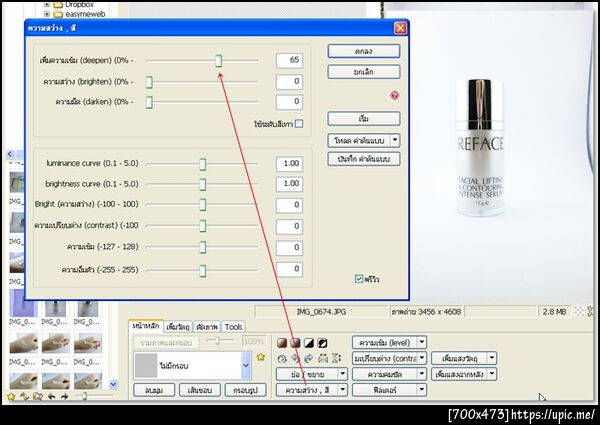
Task: Click the thumbnail list scroll-down arrow
Action: pyautogui.click(x=113, y=383)
